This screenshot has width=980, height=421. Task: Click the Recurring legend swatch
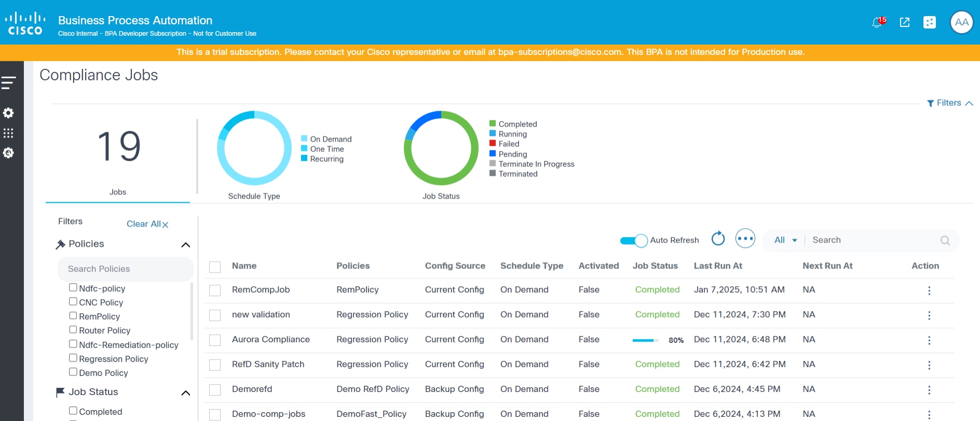pos(304,158)
